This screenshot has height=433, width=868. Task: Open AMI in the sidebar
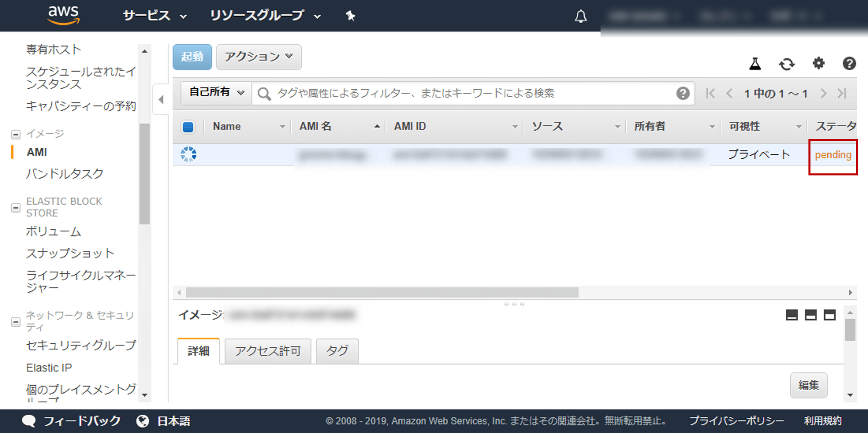pos(37,152)
